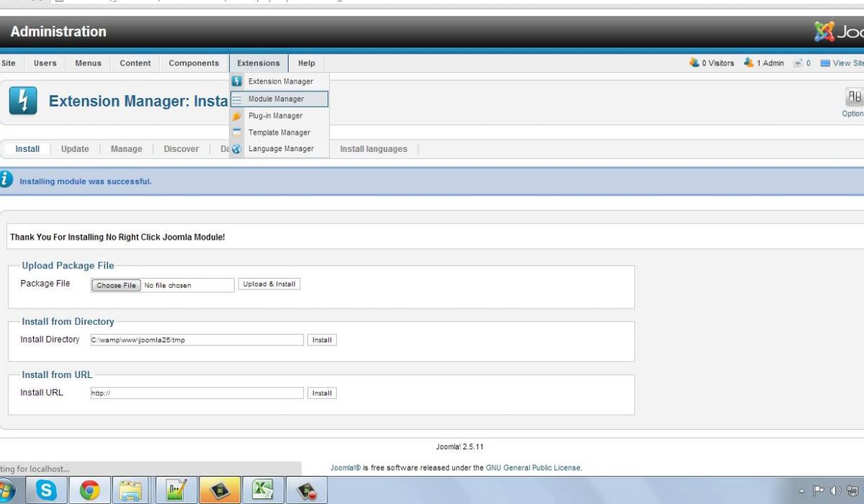Open the Users menu

tap(45, 63)
